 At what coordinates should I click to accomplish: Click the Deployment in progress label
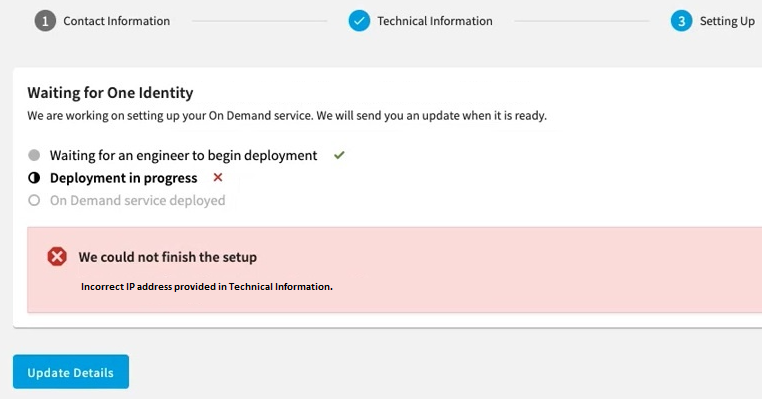pos(123,178)
